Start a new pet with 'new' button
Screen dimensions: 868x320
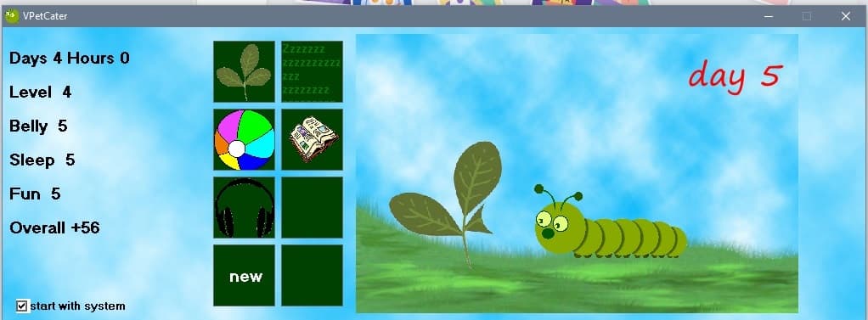[x=244, y=276]
